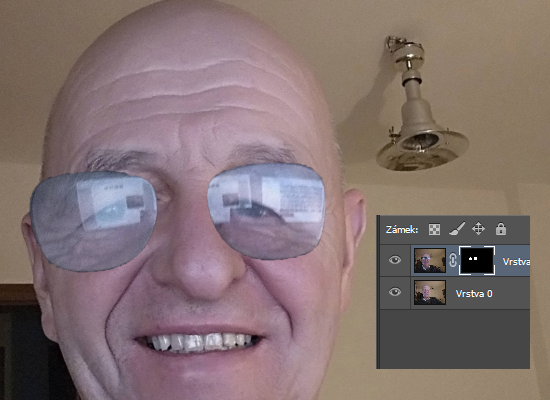This screenshot has width=550, height=400.
Task: Unlink mask via the chain icon
Action: pyautogui.click(x=452, y=260)
